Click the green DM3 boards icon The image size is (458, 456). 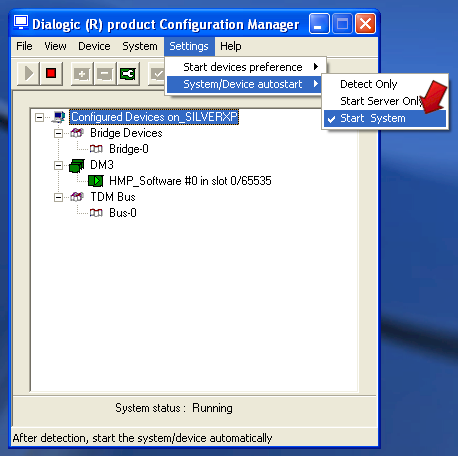[77, 165]
